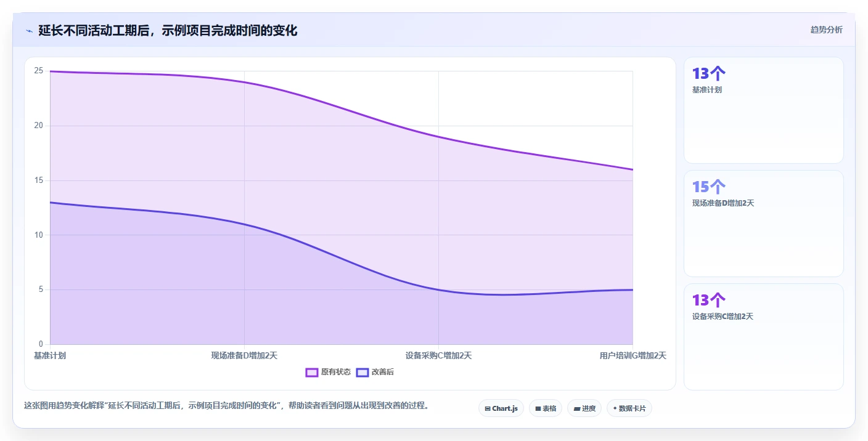Click the 趋势分析 label in header
Viewport: 868px width, 441px height.
coord(826,30)
